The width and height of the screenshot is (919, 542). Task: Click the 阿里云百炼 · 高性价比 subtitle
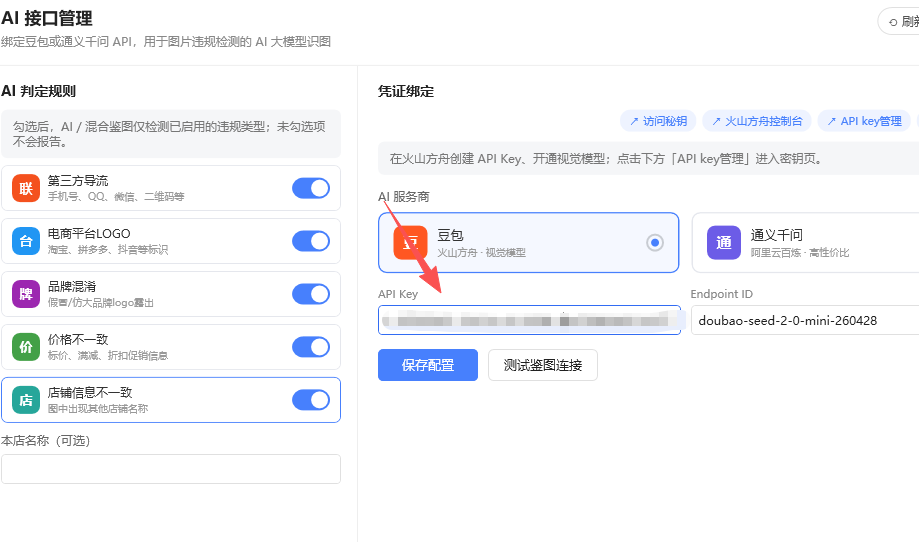tap(800, 253)
